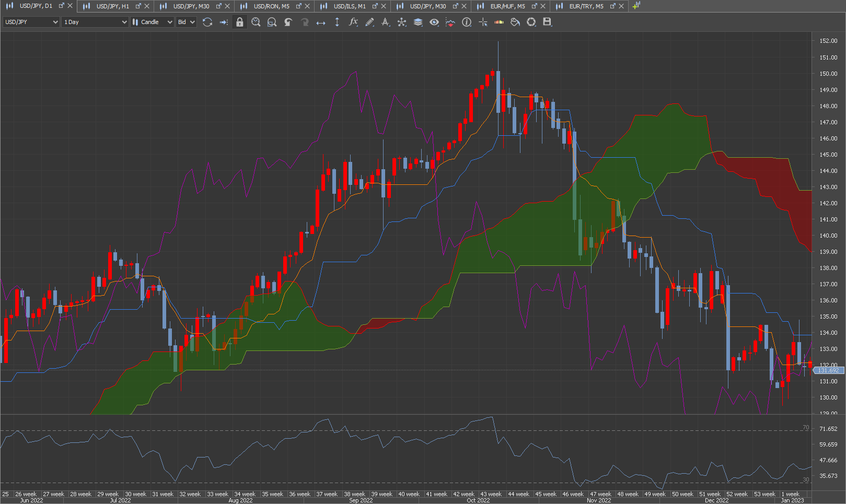This screenshot has height=504, width=846.
Task: Open the Candle chart type dropdown
Action: click(x=152, y=22)
